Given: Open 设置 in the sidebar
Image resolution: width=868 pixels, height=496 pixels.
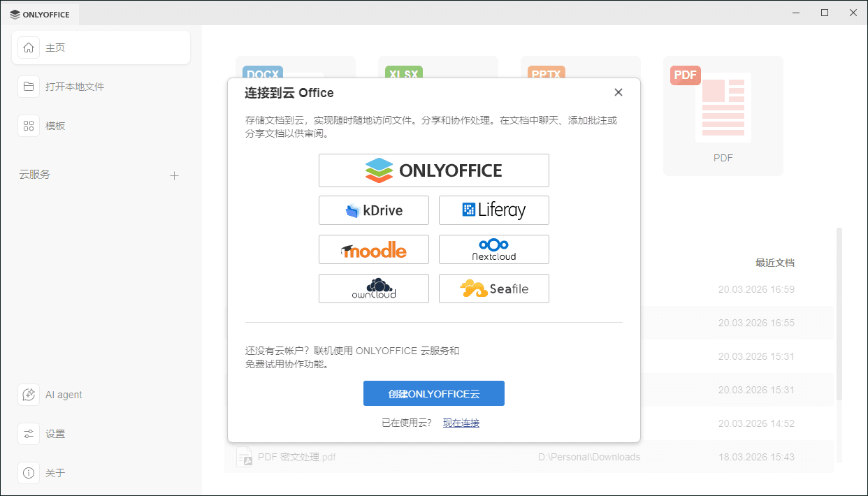Looking at the screenshot, I should (x=101, y=434).
